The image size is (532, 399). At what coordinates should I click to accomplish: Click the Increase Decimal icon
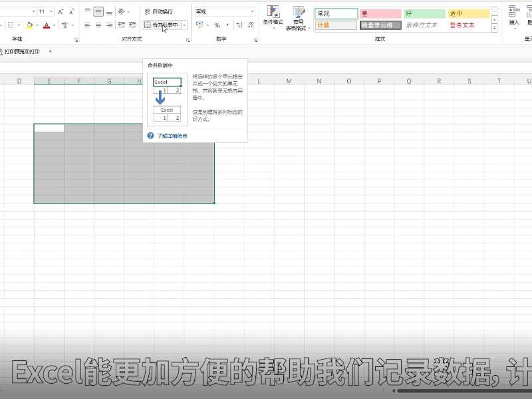(x=238, y=23)
